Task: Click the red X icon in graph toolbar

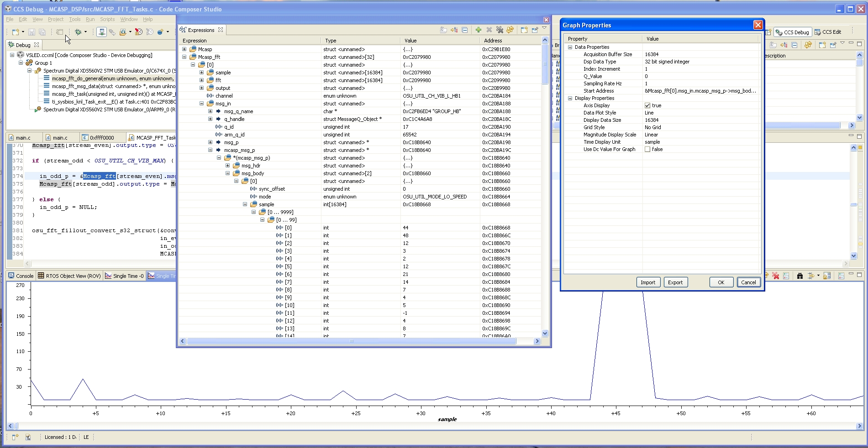Action: [x=775, y=276]
